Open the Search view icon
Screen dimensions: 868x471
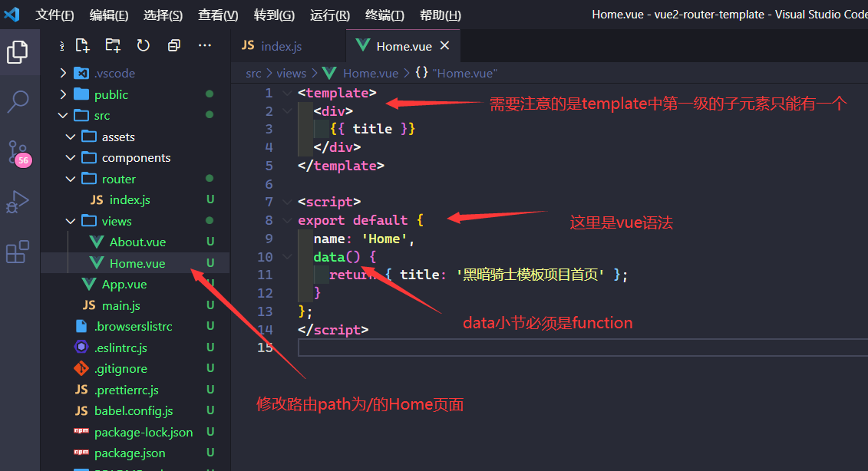pos(18,100)
